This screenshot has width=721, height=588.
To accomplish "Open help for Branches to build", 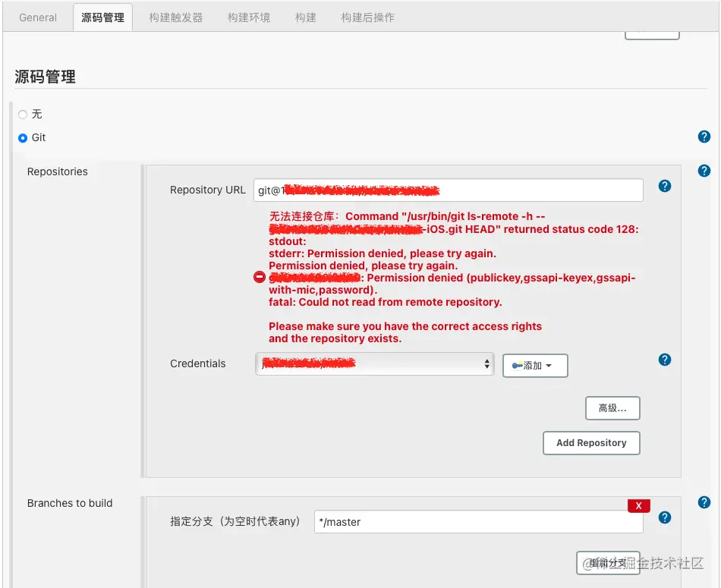I will pyautogui.click(x=704, y=502).
